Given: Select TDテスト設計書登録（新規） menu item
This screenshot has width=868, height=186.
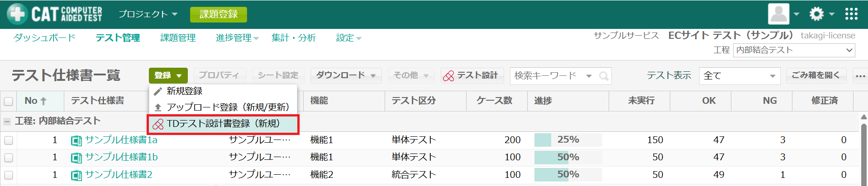Looking at the screenshot, I should point(223,124).
